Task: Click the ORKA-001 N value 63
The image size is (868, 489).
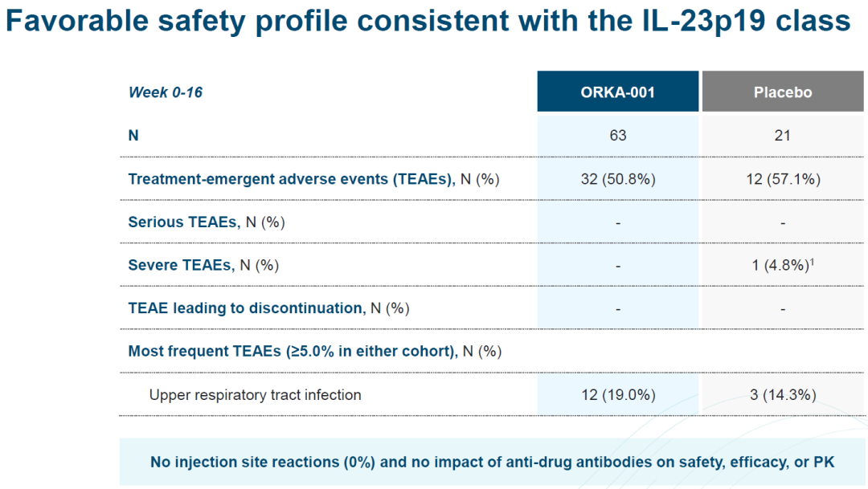Action: [617, 136]
